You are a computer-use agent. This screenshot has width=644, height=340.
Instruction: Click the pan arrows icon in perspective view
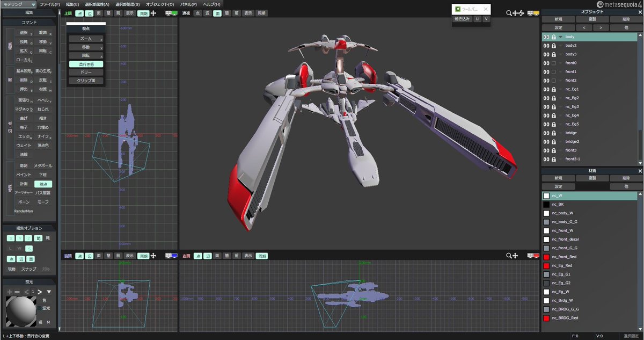pyautogui.click(x=515, y=13)
